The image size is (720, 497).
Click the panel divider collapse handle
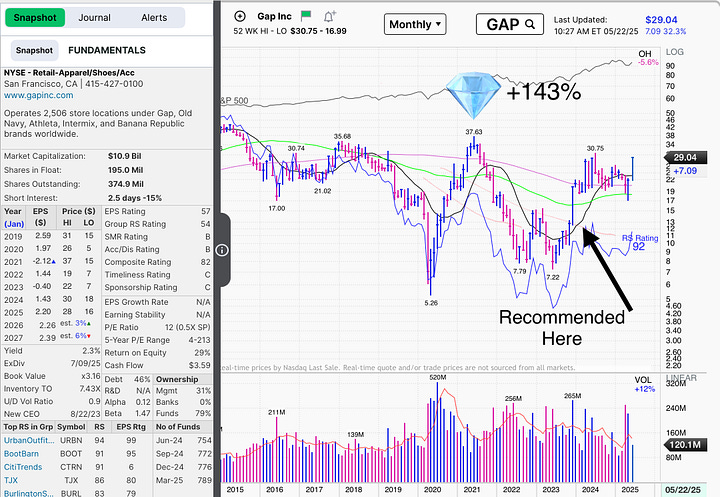click(x=222, y=250)
